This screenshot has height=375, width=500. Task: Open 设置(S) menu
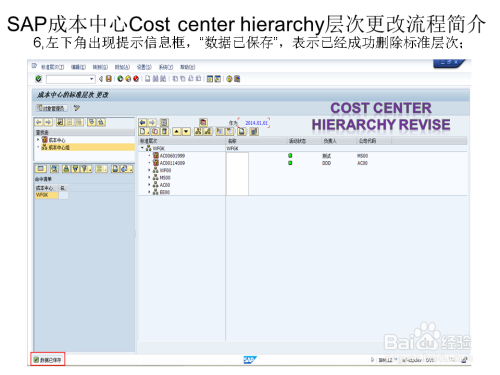click(144, 67)
